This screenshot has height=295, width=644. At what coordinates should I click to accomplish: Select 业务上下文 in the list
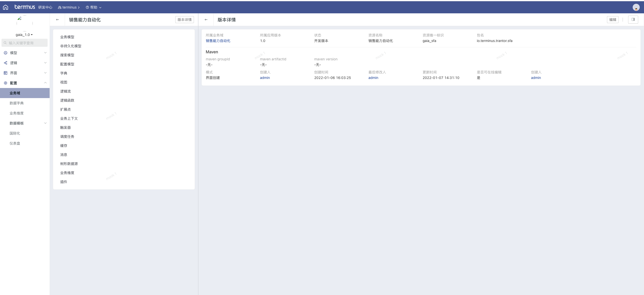coord(69,118)
